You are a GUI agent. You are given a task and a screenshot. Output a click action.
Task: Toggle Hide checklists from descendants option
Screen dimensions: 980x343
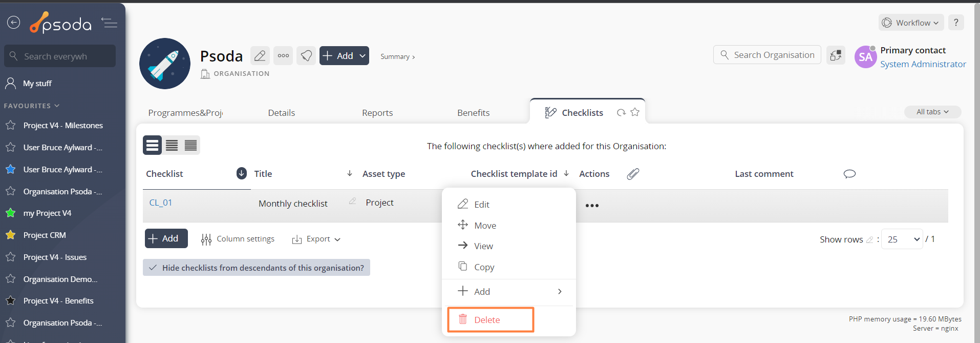click(256, 268)
